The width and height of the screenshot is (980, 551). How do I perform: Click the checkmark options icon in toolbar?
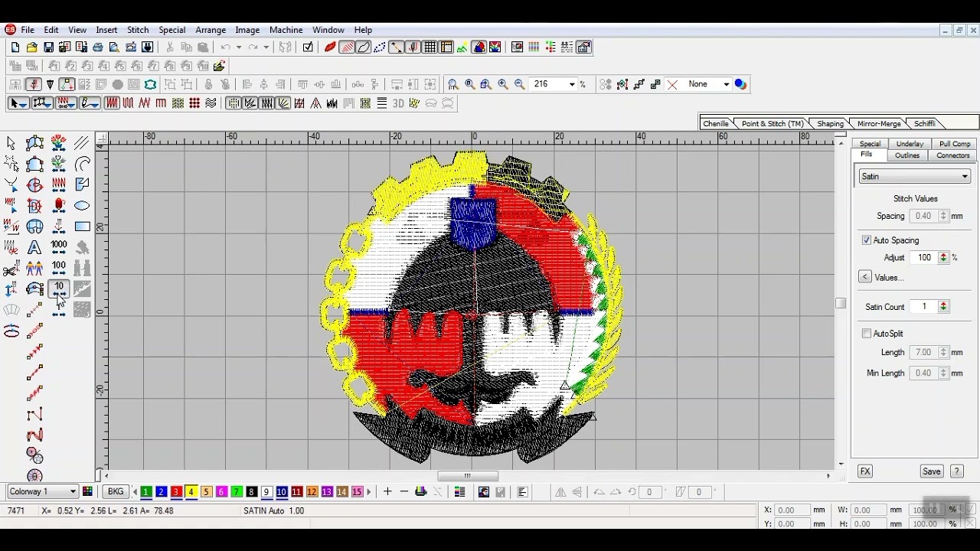[308, 47]
